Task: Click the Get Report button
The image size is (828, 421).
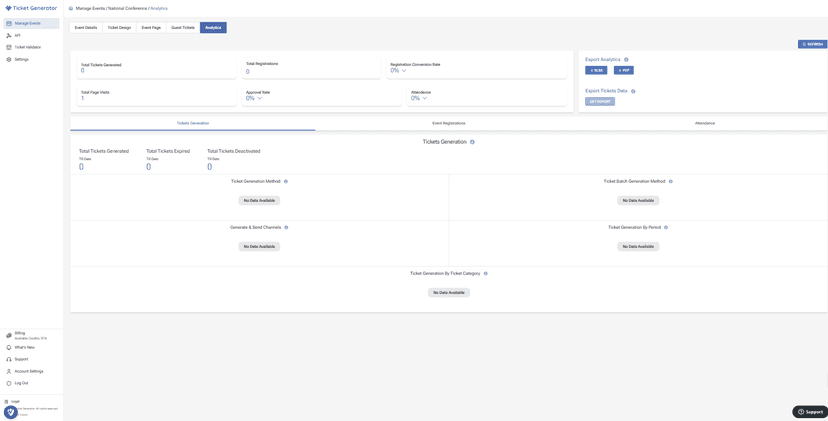Action: pyautogui.click(x=600, y=101)
